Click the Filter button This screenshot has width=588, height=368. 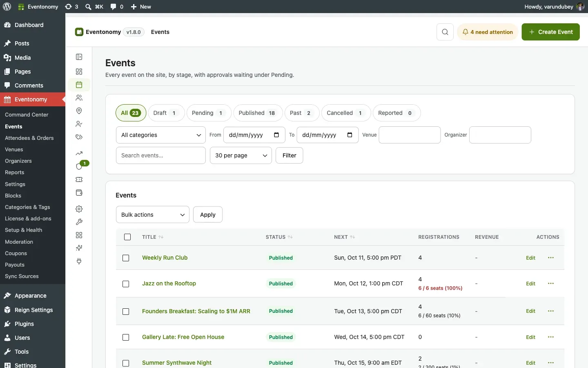[x=290, y=155]
